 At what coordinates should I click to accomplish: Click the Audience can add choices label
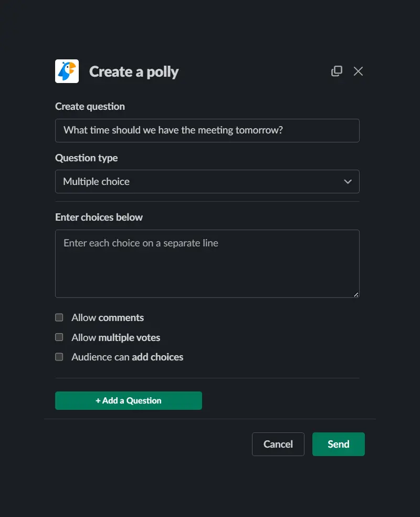point(128,357)
